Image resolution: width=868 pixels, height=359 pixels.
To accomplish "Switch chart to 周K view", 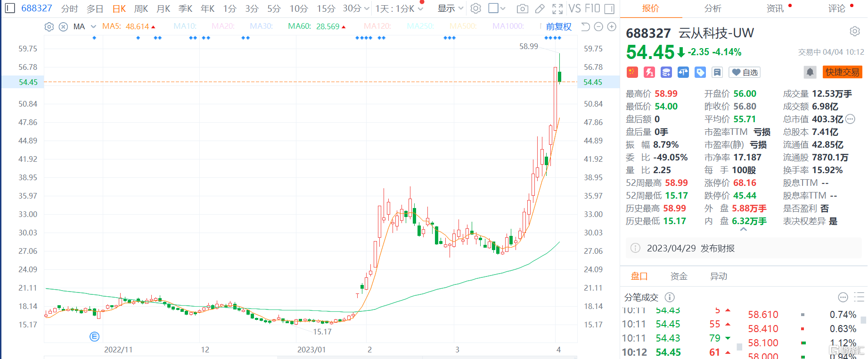I will pos(141,8).
